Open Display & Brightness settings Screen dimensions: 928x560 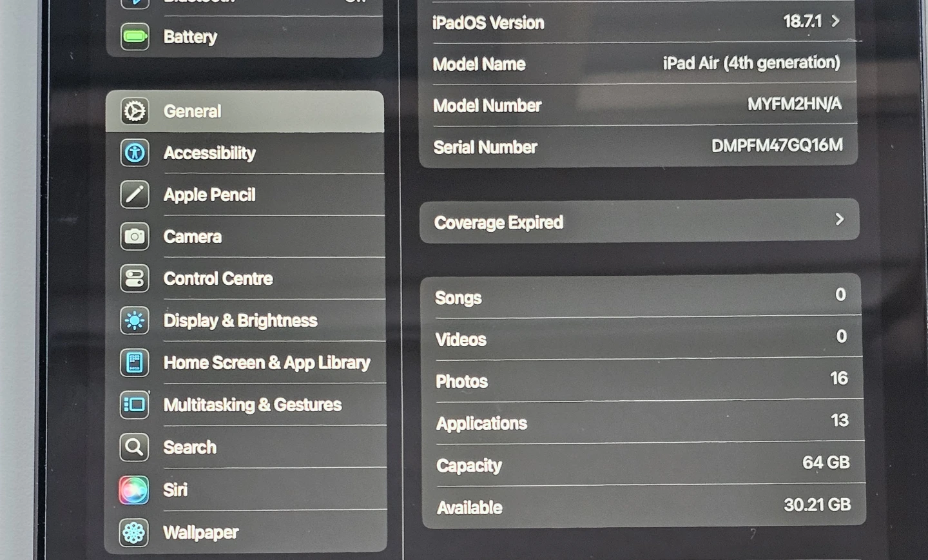point(246,320)
